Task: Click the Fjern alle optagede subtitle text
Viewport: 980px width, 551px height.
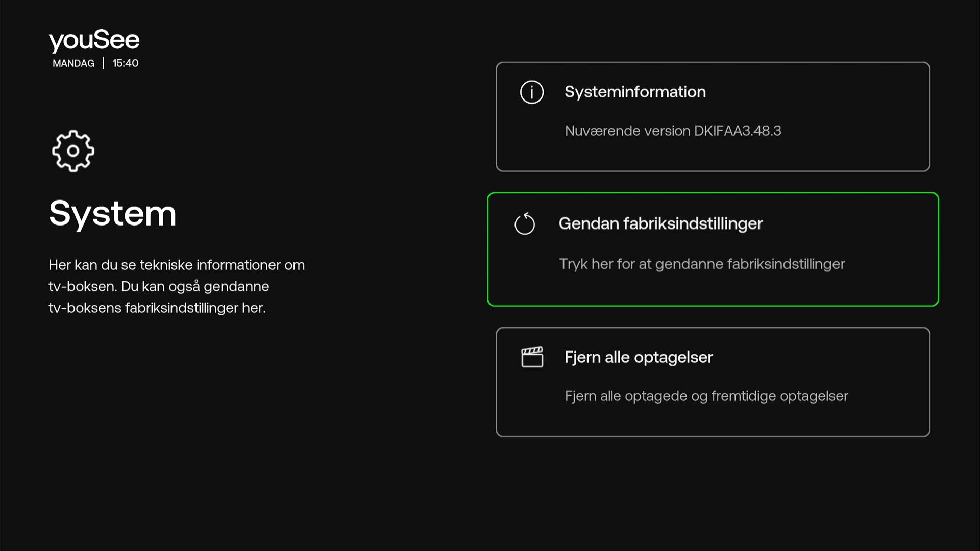Action: coord(706,396)
